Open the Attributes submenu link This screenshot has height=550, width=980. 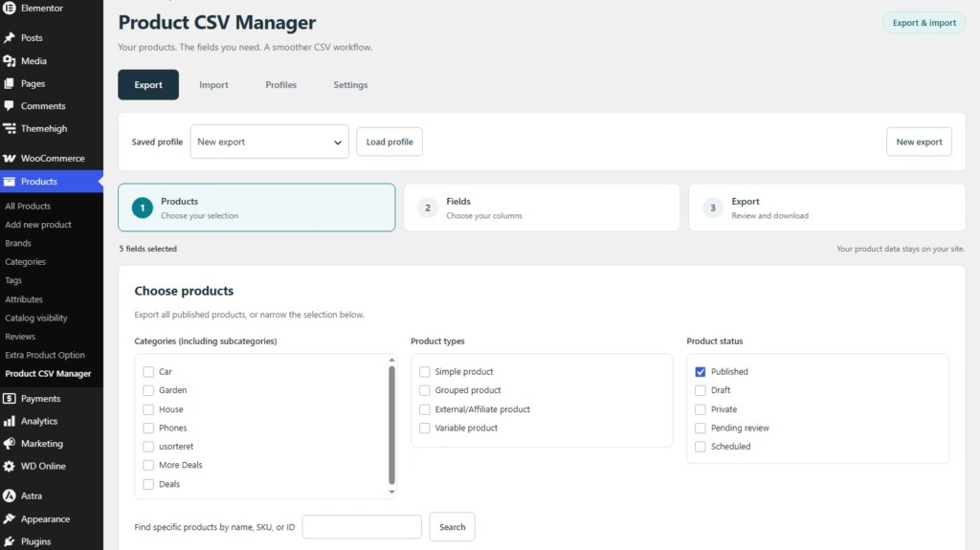click(24, 300)
